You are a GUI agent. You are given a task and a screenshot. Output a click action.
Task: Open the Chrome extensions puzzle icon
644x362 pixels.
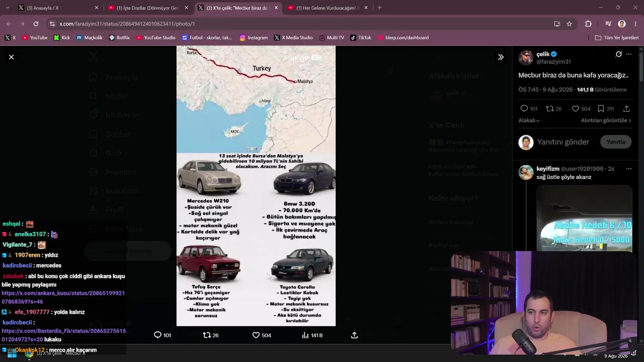pos(588,24)
